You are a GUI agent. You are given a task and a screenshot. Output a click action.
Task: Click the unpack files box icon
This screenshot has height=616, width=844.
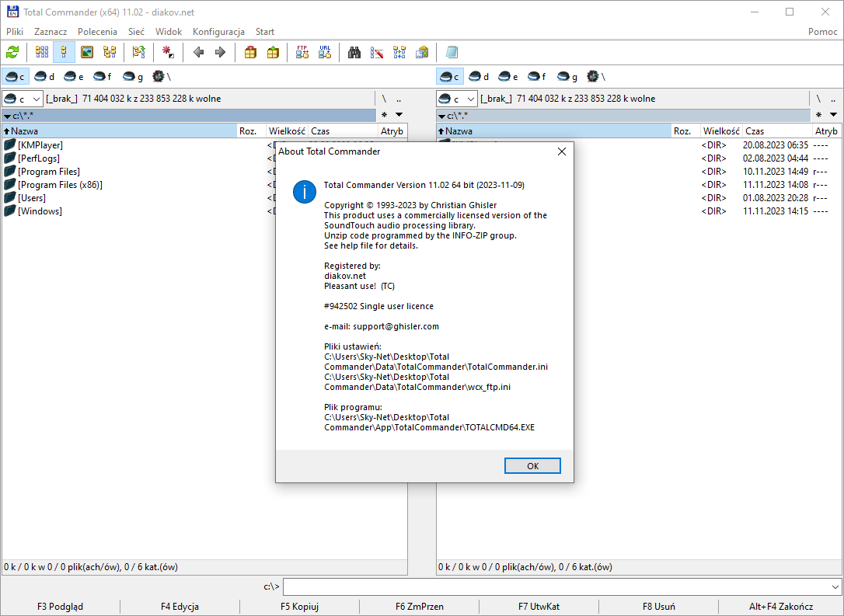point(273,52)
